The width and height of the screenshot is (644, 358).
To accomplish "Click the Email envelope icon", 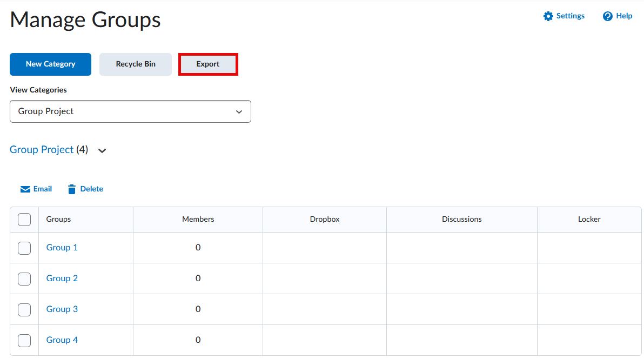I will click(x=25, y=189).
